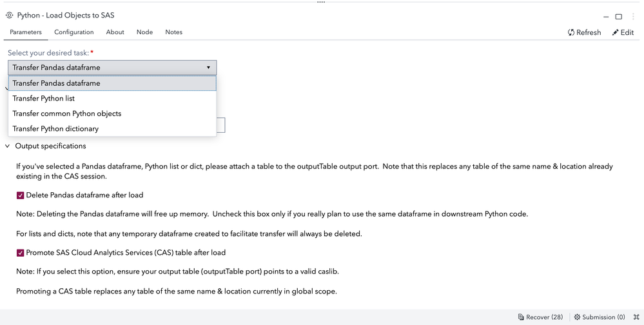Open the Notes tab
644x325 pixels.
click(173, 32)
